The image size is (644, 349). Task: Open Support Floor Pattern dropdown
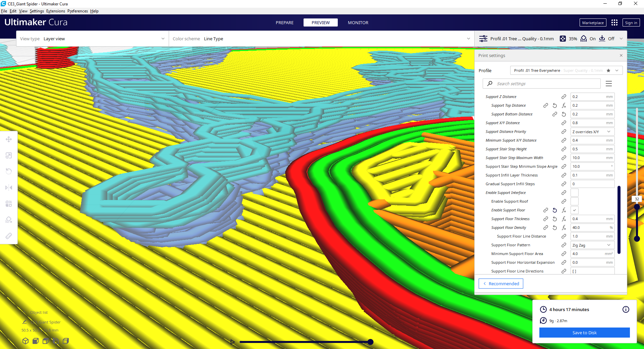click(x=592, y=245)
